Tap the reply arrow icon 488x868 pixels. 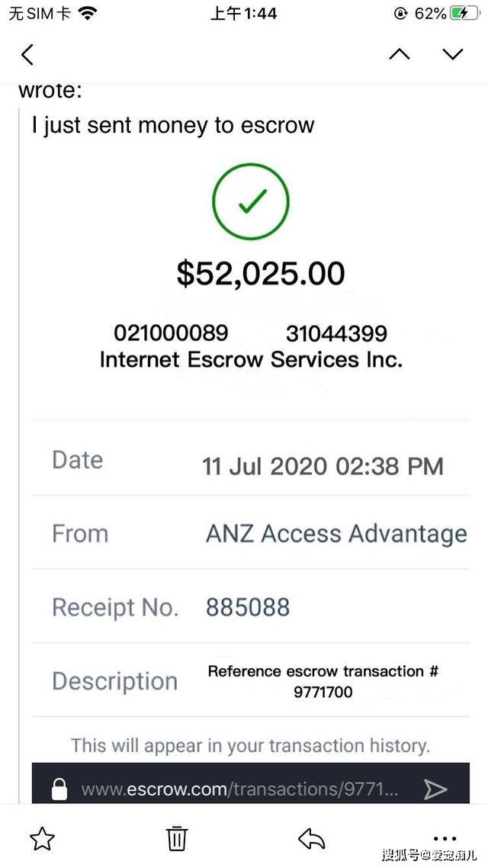pyautogui.click(x=311, y=839)
